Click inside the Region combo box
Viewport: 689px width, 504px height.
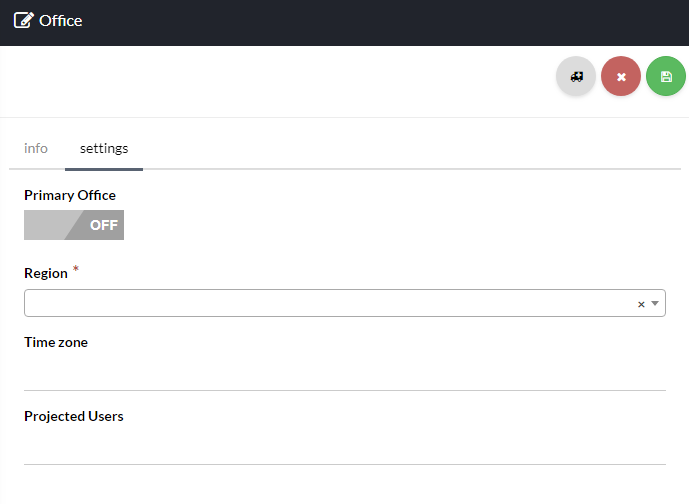tap(320, 303)
